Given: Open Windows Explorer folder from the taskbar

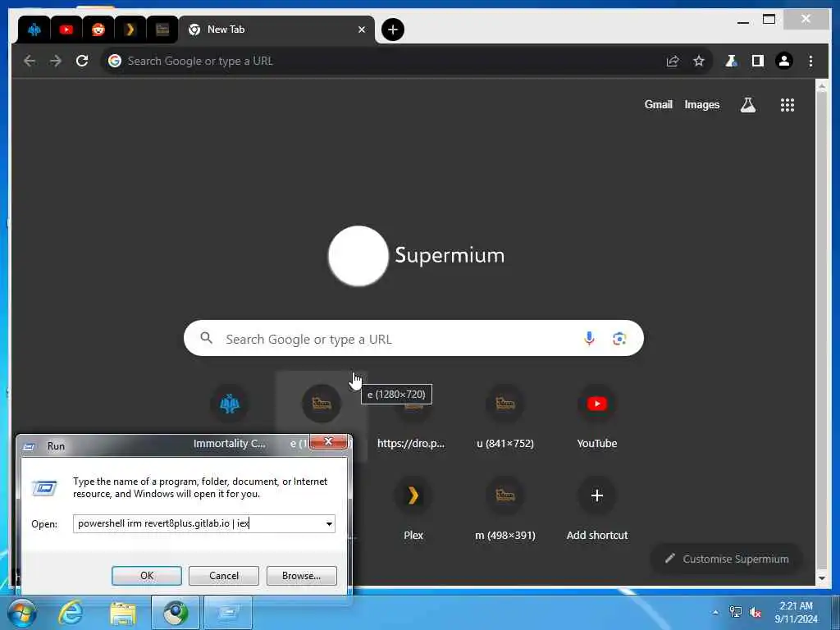Looking at the screenshot, I should [x=123, y=612].
